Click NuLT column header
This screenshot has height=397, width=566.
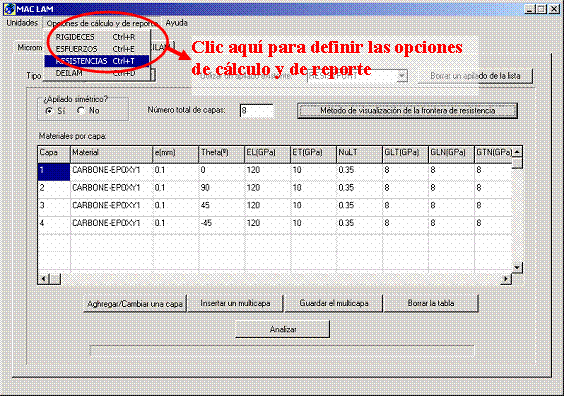pos(359,154)
